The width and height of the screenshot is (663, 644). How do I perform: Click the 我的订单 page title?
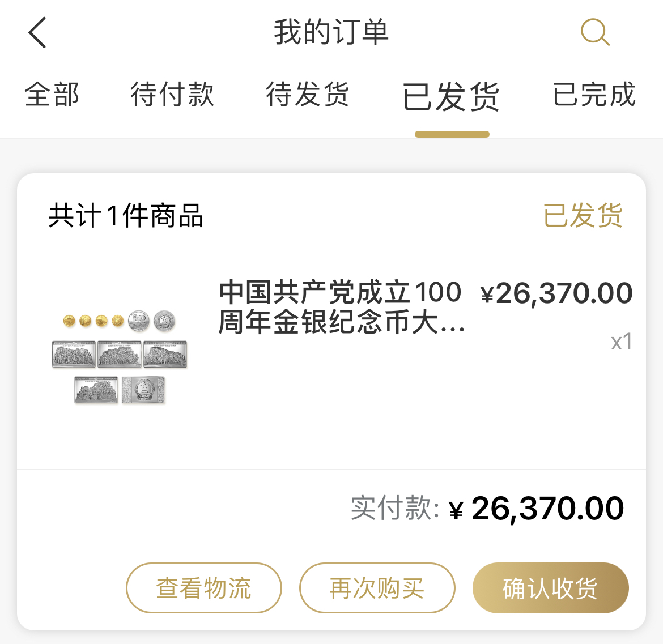pyautogui.click(x=331, y=32)
